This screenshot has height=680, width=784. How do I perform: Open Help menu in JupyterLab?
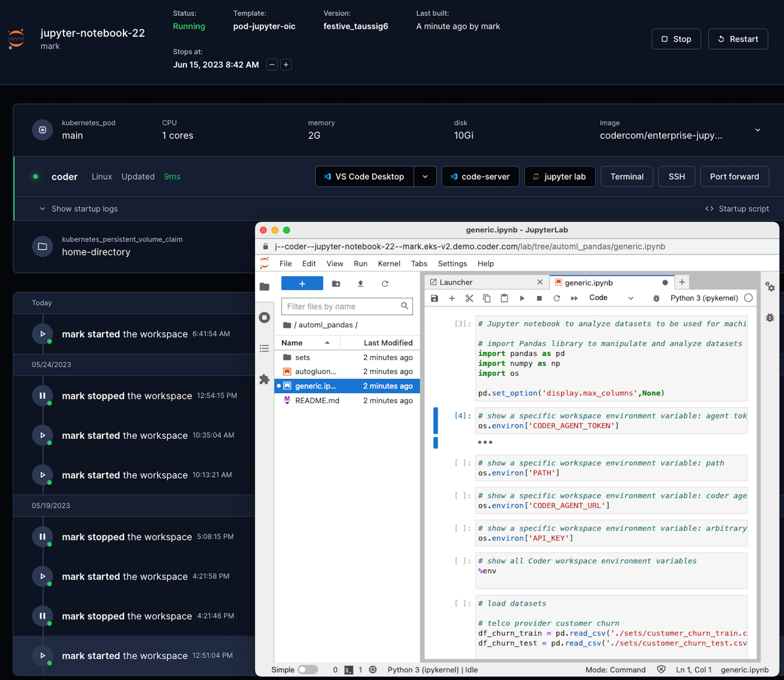coord(486,263)
